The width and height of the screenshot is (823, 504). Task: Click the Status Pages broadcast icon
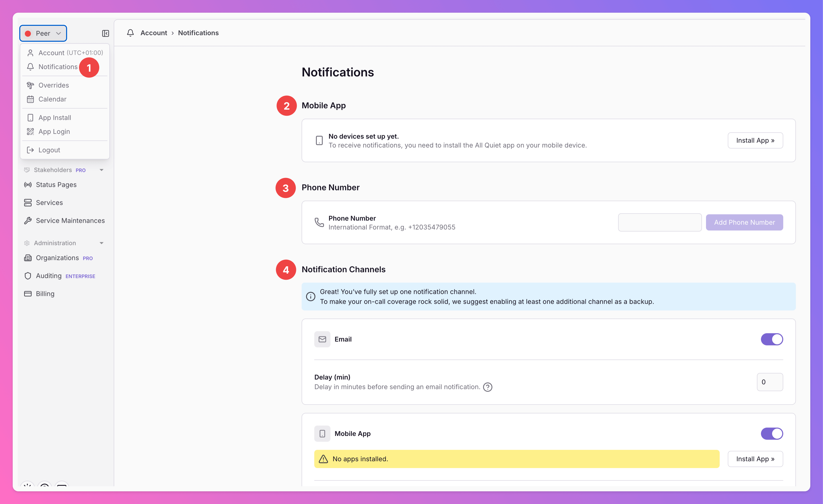28,185
